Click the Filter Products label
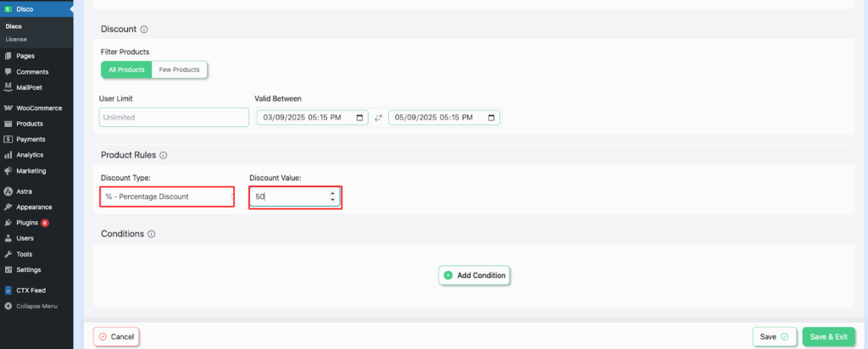The height and width of the screenshot is (349, 868). pyautogui.click(x=125, y=52)
